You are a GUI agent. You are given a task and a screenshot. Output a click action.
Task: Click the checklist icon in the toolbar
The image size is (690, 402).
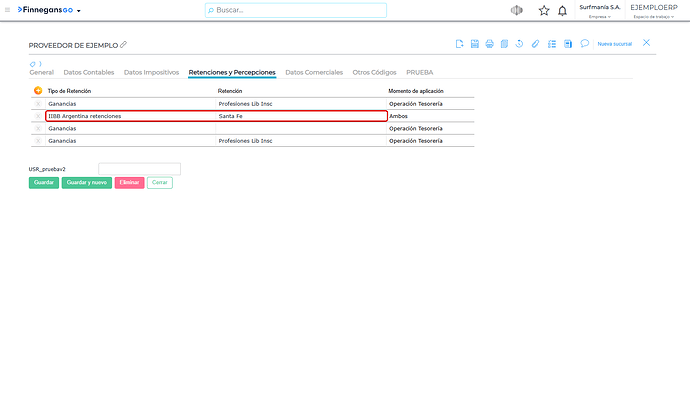point(552,44)
